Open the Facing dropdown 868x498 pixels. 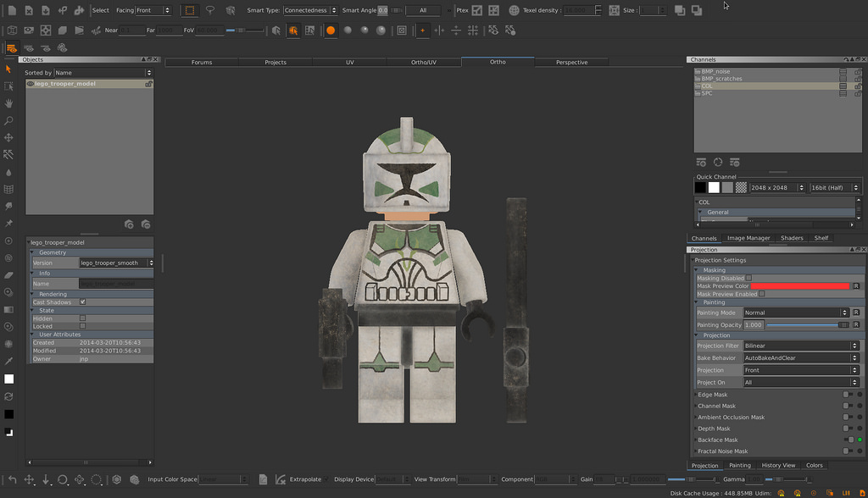click(x=153, y=10)
